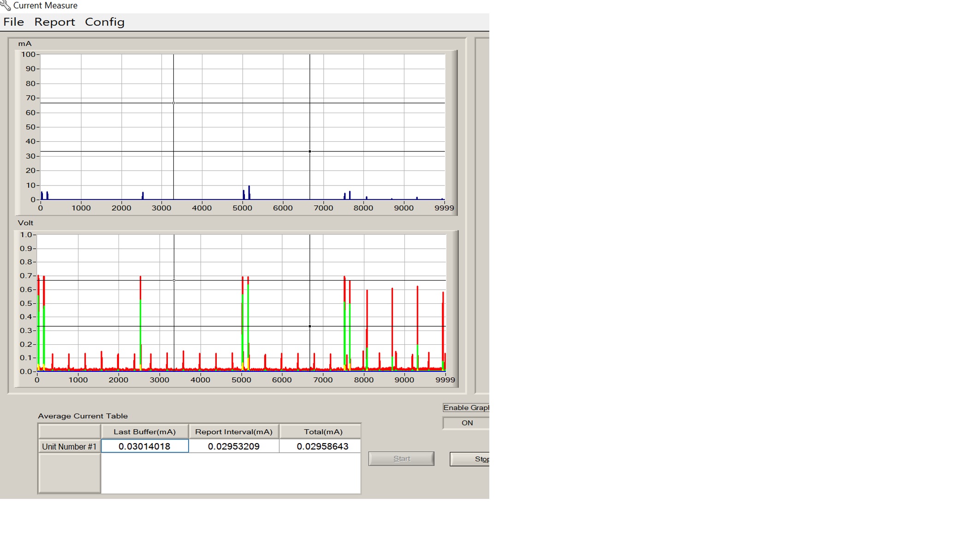Grab the black cursor point in Volt graph
Viewport: 980px width, 552px height.
point(309,326)
